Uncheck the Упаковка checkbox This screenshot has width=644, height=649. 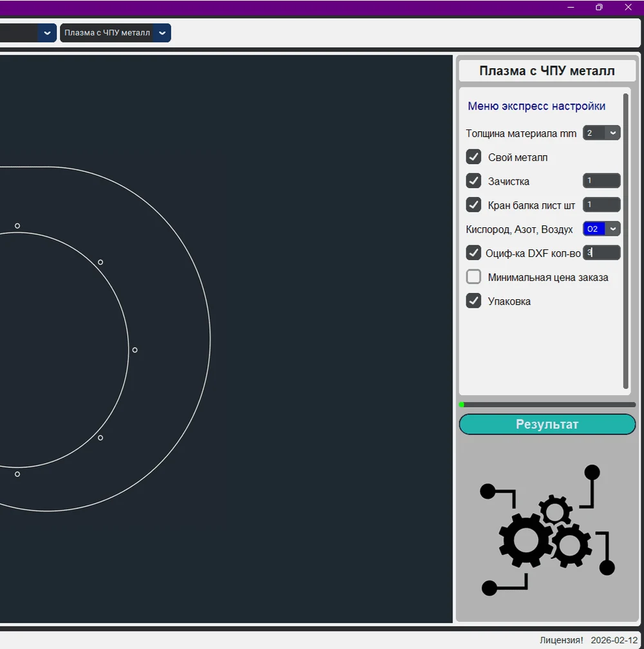[474, 301]
